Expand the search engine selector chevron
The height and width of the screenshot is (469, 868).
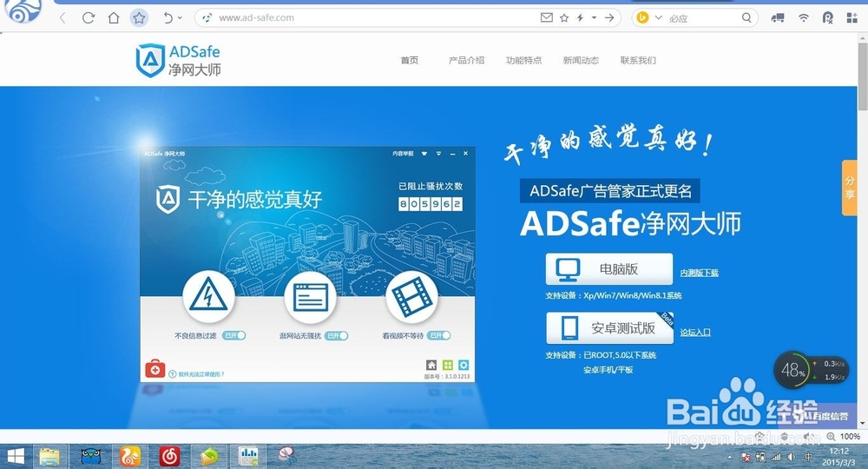click(x=658, y=17)
